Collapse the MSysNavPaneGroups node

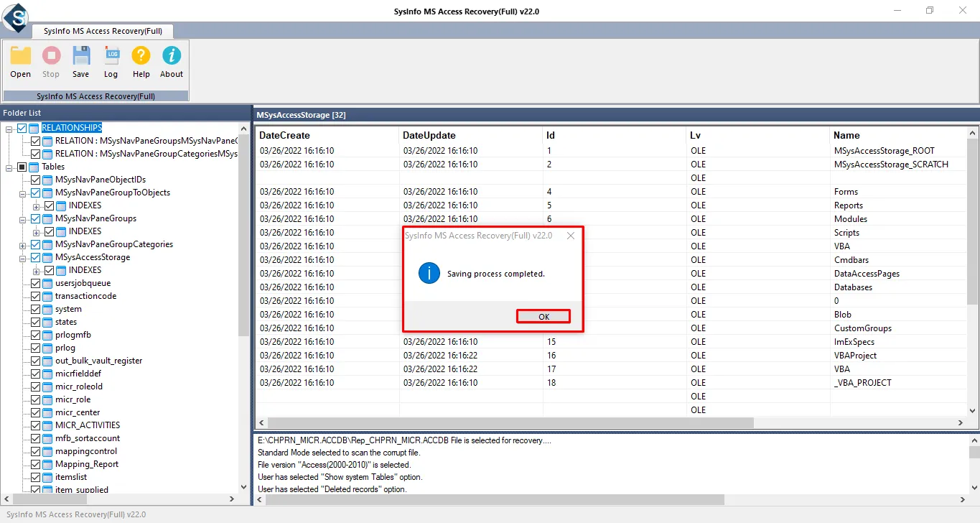click(x=23, y=218)
